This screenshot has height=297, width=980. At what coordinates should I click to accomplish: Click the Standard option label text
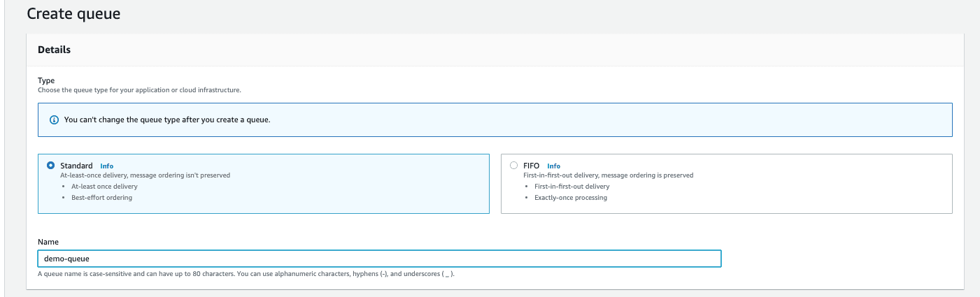point(76,166)
